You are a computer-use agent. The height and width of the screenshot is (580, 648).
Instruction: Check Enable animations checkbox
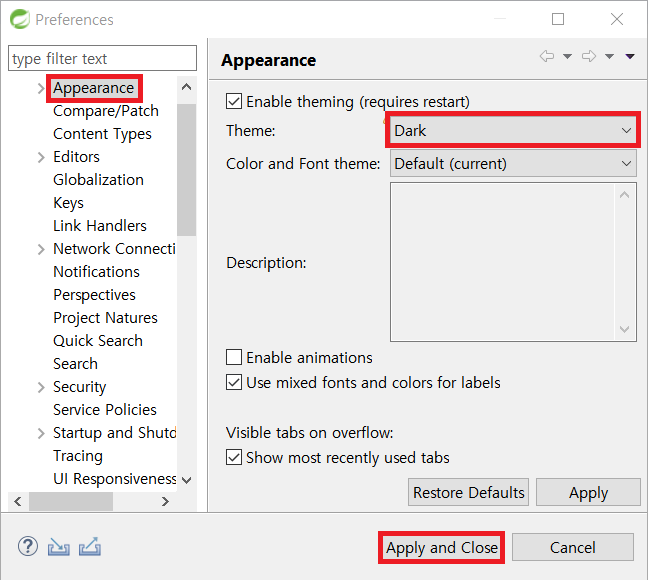(x=234, y=357)
